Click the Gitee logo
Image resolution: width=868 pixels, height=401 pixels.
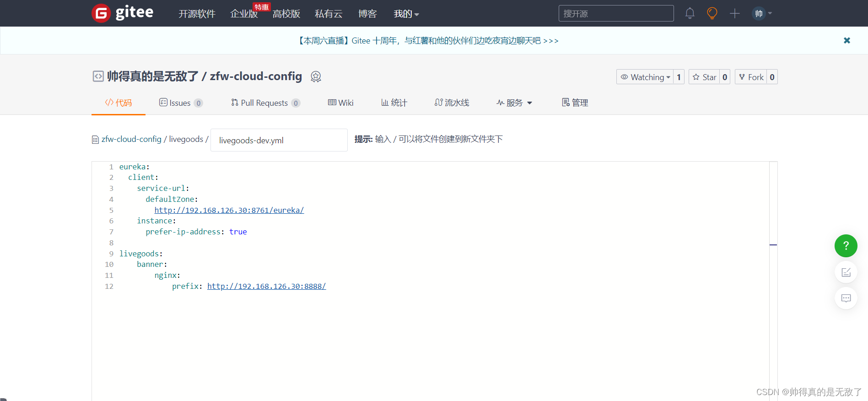point(123,13)
